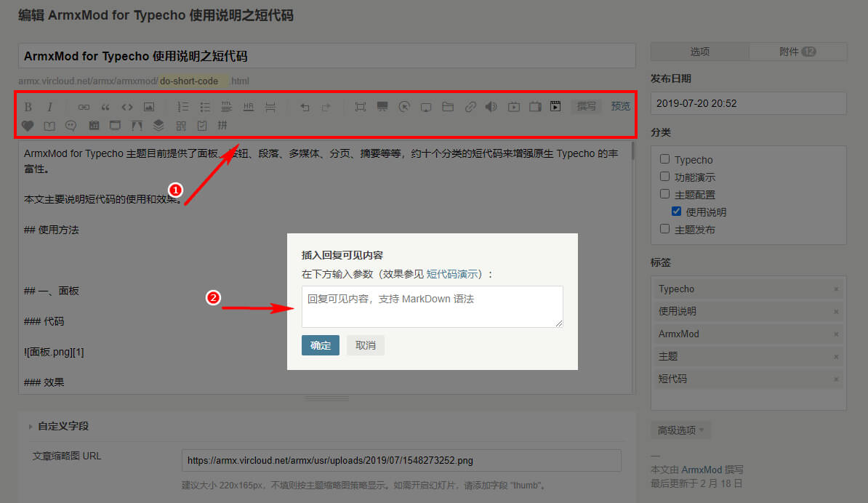Viewport: 868px width, 503px height.
Task: Insert blockquote from editor toolbar
Action: tap(105, 107)
